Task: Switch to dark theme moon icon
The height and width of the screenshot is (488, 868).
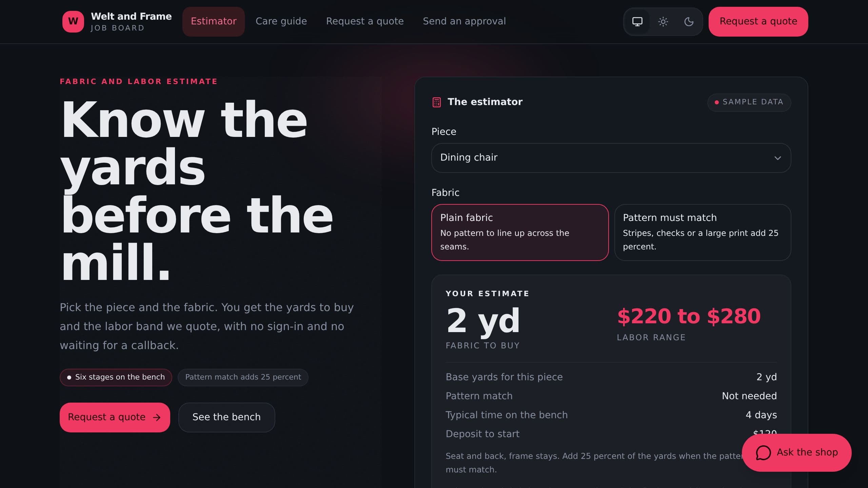Action: (689, 22)
